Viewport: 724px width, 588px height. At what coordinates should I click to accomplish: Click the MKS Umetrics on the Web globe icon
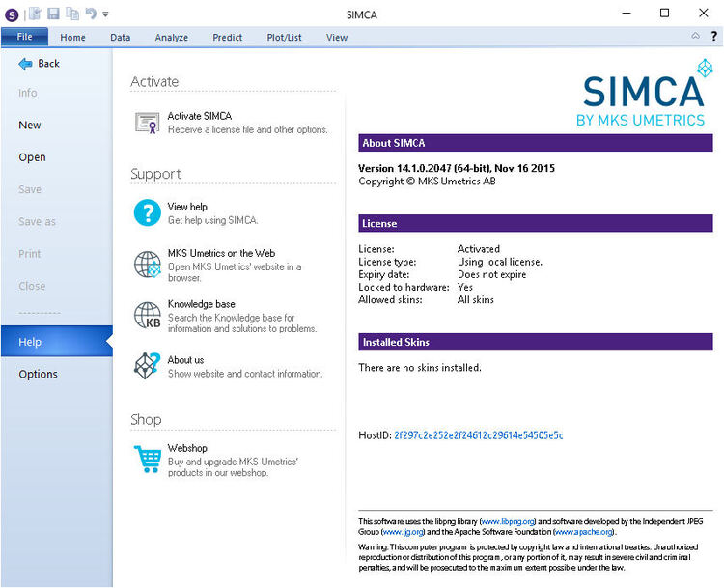tap(147, 265)
